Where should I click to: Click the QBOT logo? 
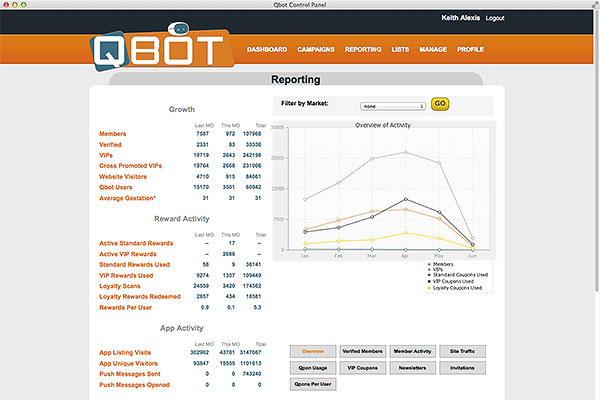[x=162, y=48]
